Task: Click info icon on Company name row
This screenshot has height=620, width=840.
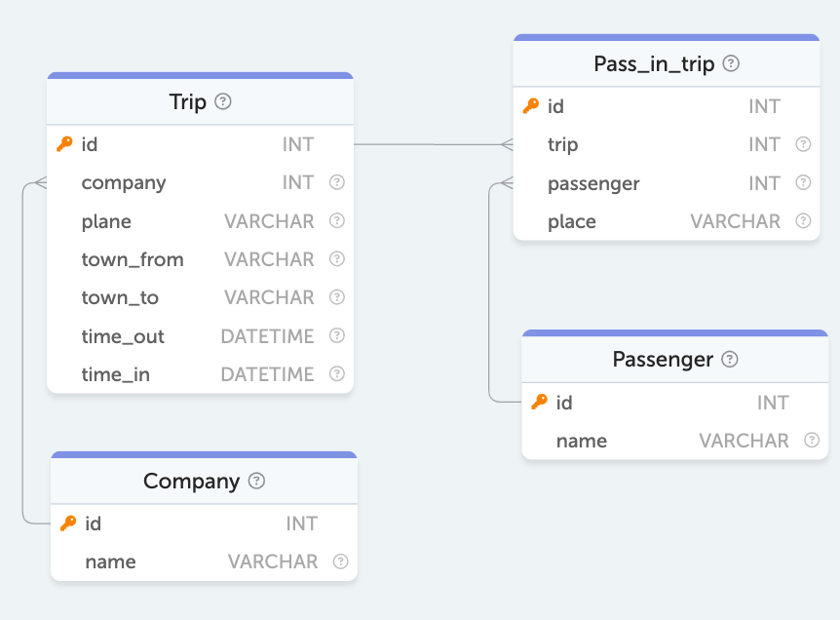Action: coord(340,562)
